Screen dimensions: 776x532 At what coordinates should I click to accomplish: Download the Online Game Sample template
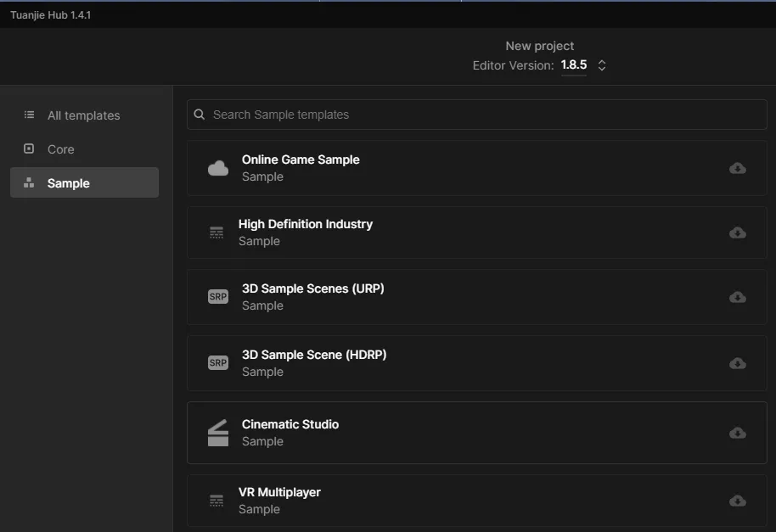click(737, 168)
